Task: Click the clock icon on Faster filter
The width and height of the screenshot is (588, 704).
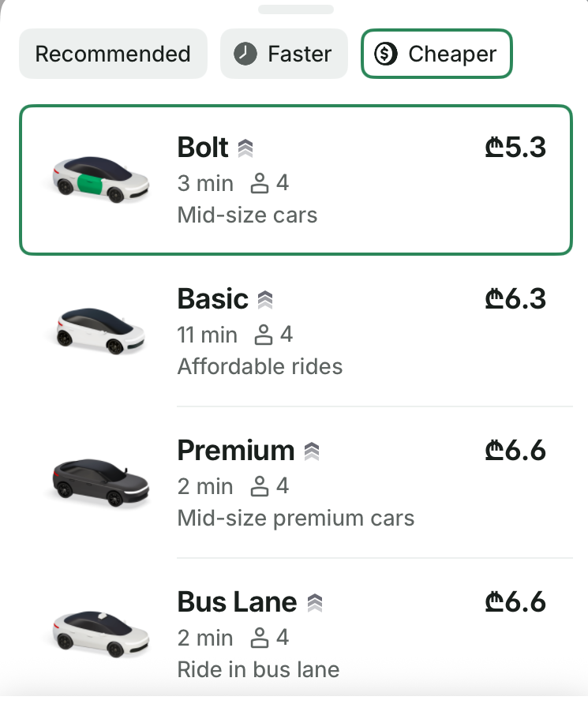Action: point(245,54)
